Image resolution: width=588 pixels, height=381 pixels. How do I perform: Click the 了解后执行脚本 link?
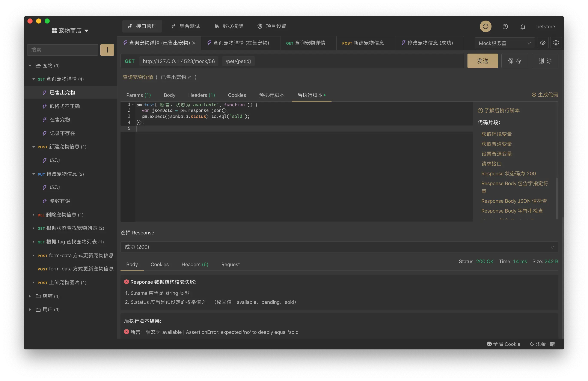pos(502,111)
